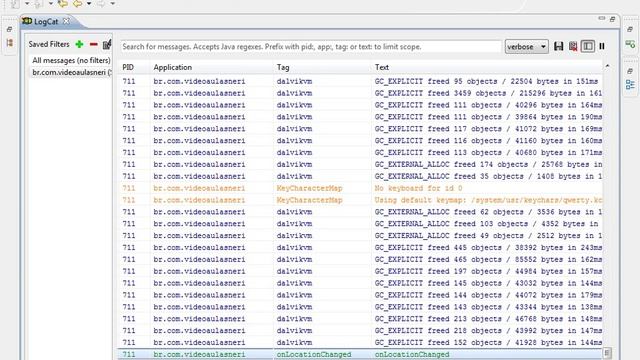Export log via the save floppy icon
Viewport: 640px width, 360px height.
(x=559, y=47)
